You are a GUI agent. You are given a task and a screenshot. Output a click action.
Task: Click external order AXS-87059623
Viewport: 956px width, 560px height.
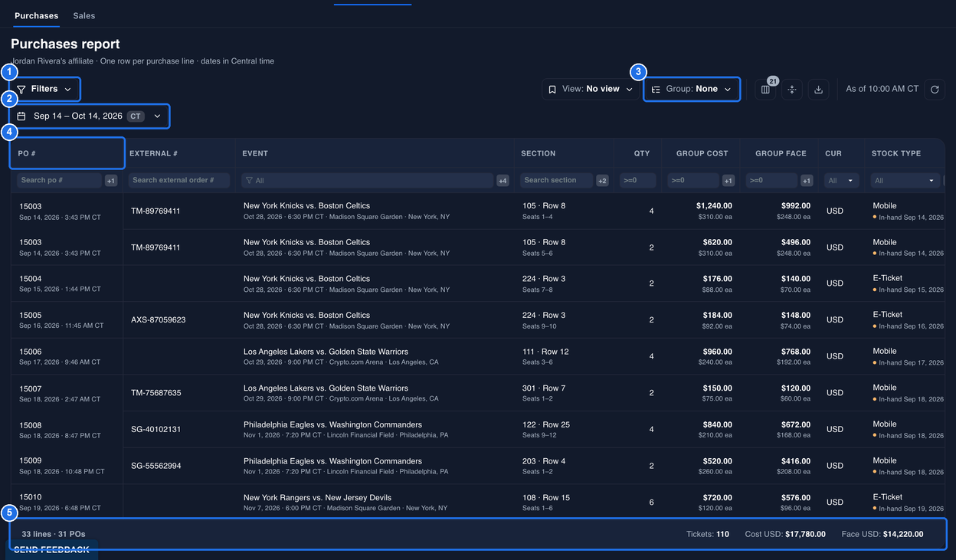pos(159,320)
